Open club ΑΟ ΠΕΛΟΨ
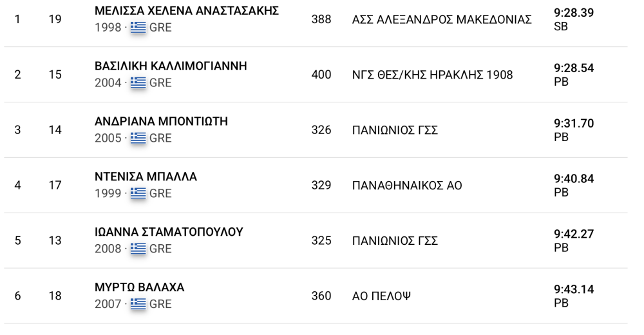This screenshot has width=644, height=335. 381,296
